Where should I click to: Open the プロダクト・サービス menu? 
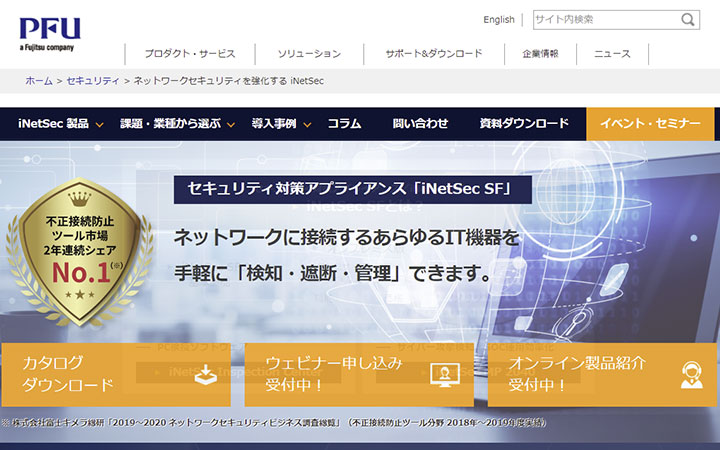coord(189,54)
